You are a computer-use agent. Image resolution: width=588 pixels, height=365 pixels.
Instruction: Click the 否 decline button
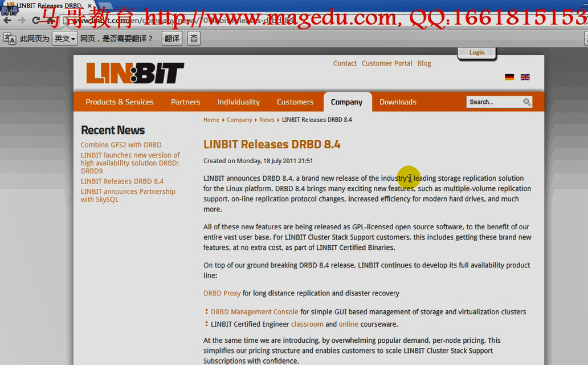tap(194, 38)
